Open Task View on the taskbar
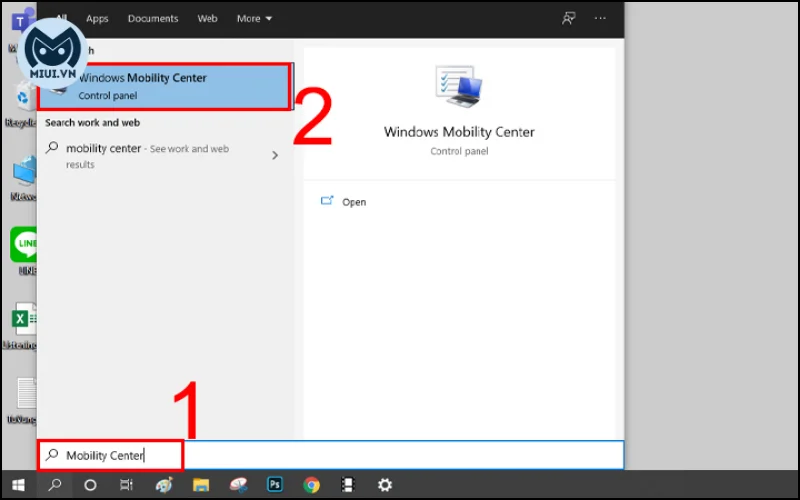Viewport: 800px width, 500px height. tap(127, 485)
